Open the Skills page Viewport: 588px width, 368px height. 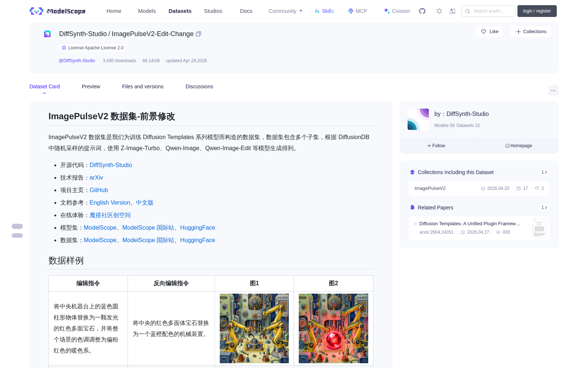[x=325, y=11]
